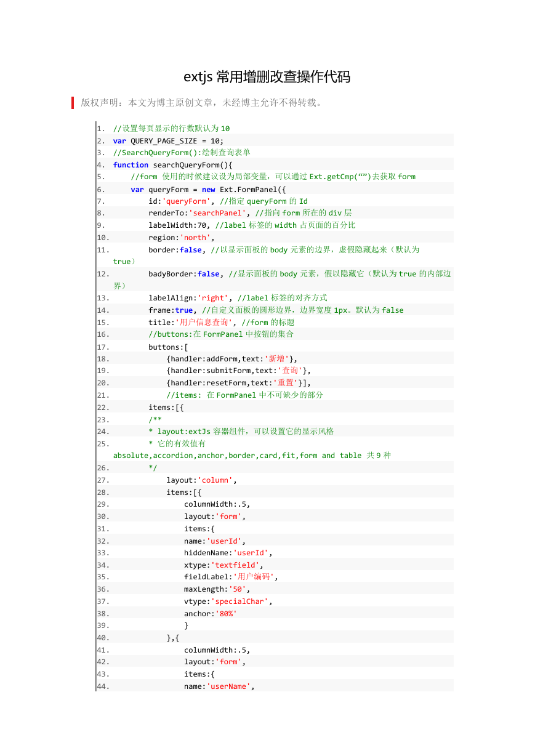Screen dimensions: 535x756
Task: Select code line 'var QUERY_PAGE_SIZE = 10;'
Action: [169, 140]
